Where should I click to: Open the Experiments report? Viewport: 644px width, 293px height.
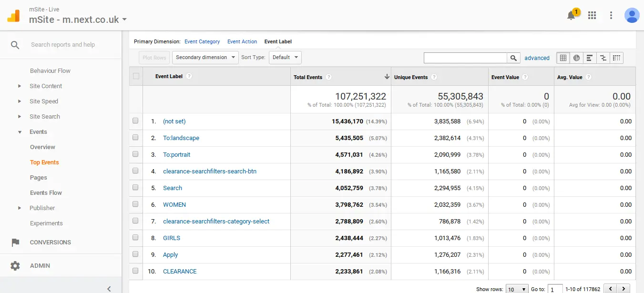coord(46,223)
